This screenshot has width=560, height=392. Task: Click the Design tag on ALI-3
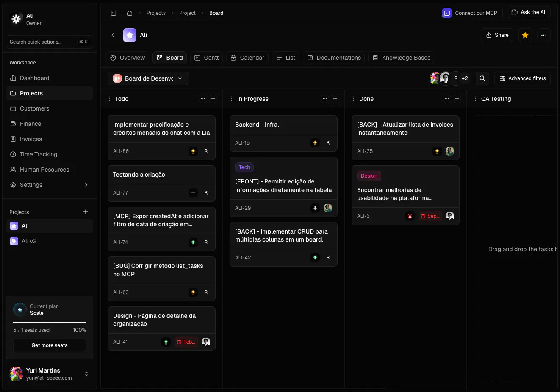(x=369, y=176)
